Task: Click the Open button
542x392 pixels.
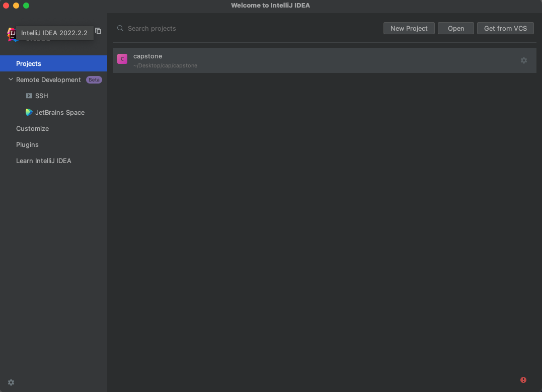Action: pyautogui.click(x=455, y=28)
